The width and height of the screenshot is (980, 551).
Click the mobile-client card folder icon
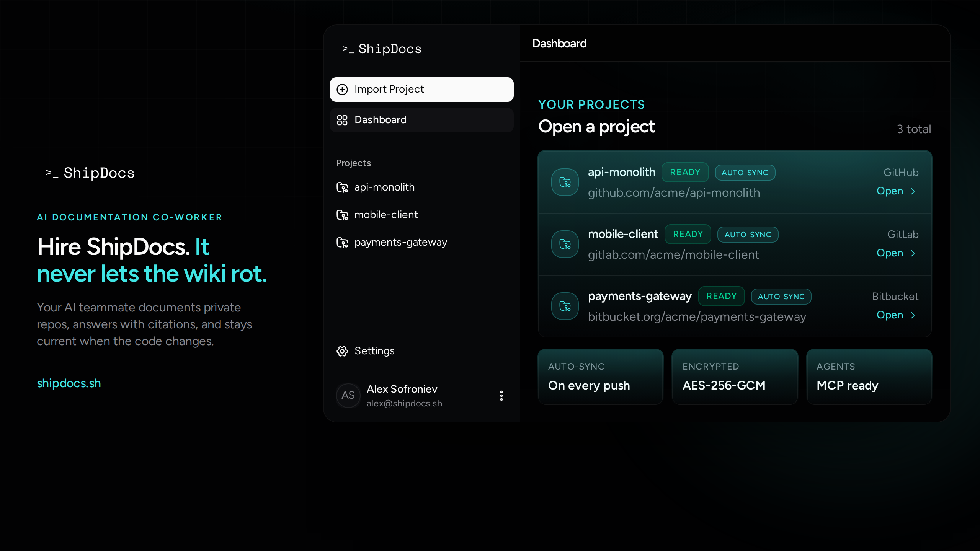[565, 244]
